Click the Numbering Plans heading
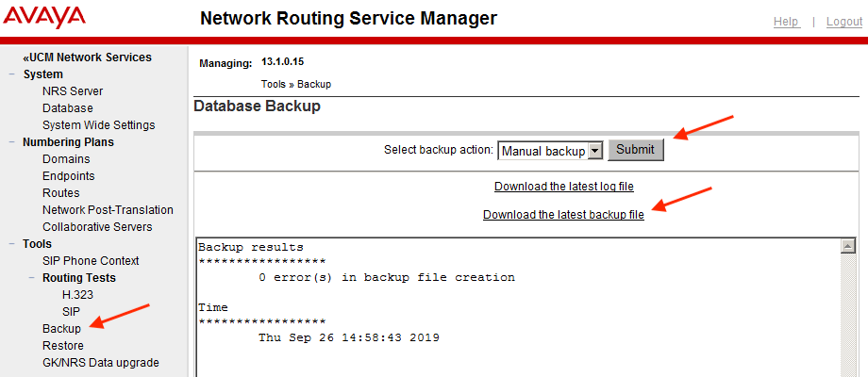868x377 pixels. 68,142
